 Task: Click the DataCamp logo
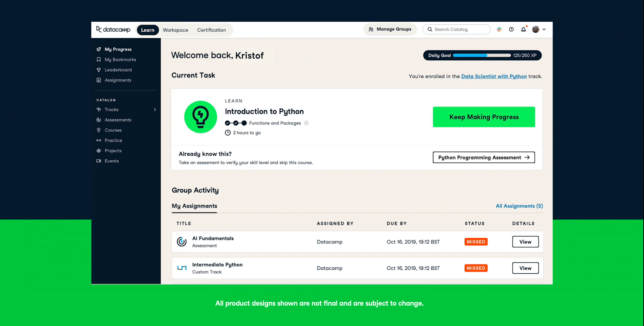pyautogui.click(x=113, y=30)
